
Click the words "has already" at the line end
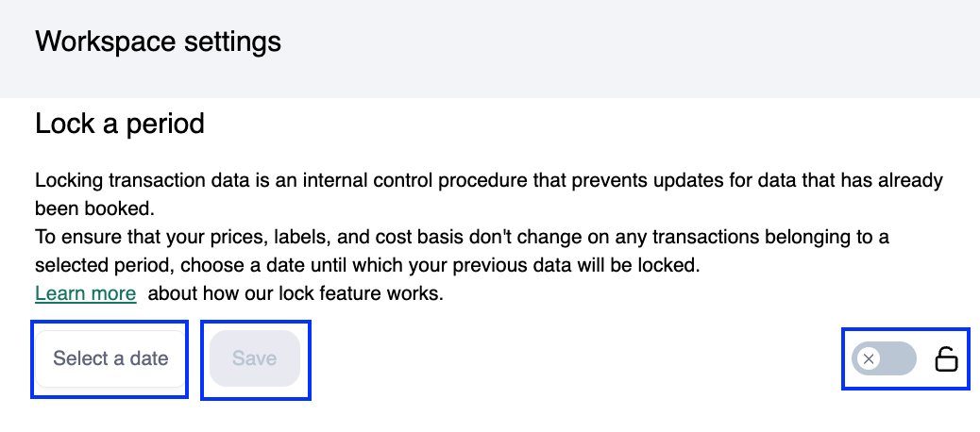coord(897,179)
